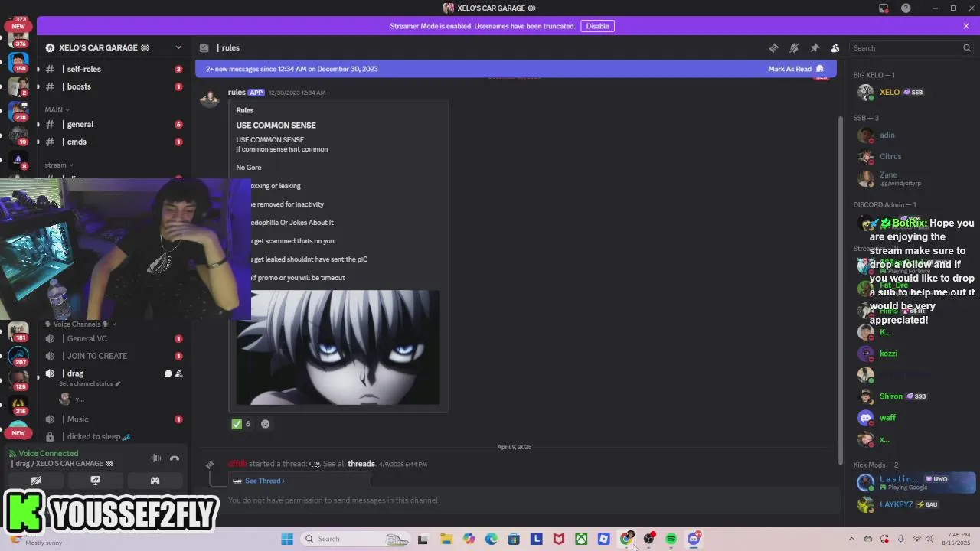Open Spotify from the taskbar
The height and width of the screenshot is (551, 980).
point(671,539)
